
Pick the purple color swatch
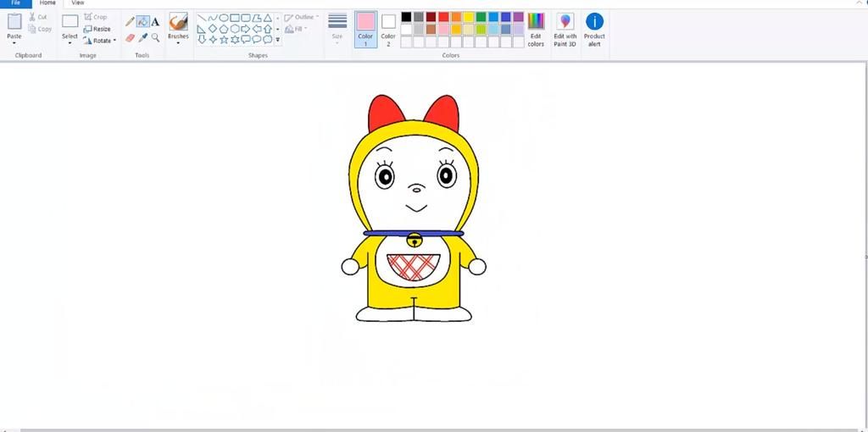[518, 17]
